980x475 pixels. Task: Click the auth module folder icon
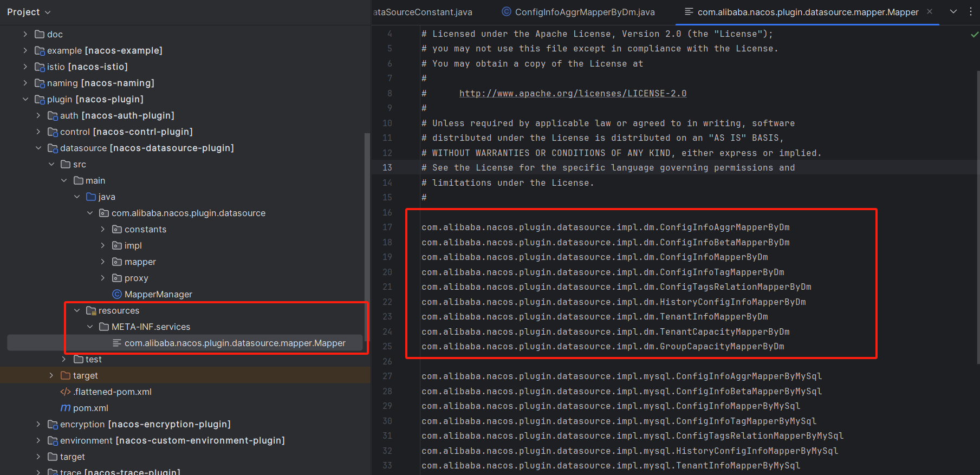coord(53,115)
